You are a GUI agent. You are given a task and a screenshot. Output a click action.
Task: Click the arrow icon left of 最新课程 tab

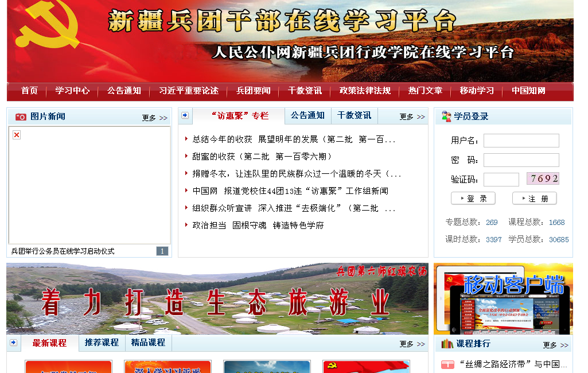[13, 343]
